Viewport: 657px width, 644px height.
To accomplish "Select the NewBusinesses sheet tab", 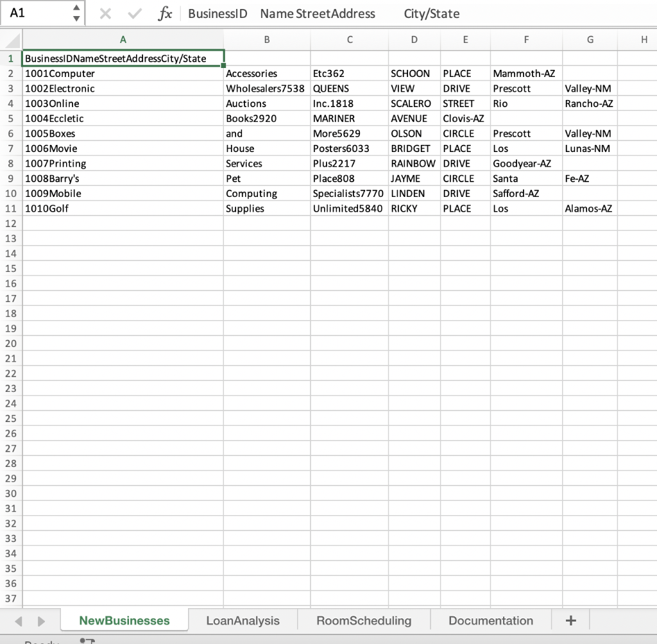I will 124,620.
